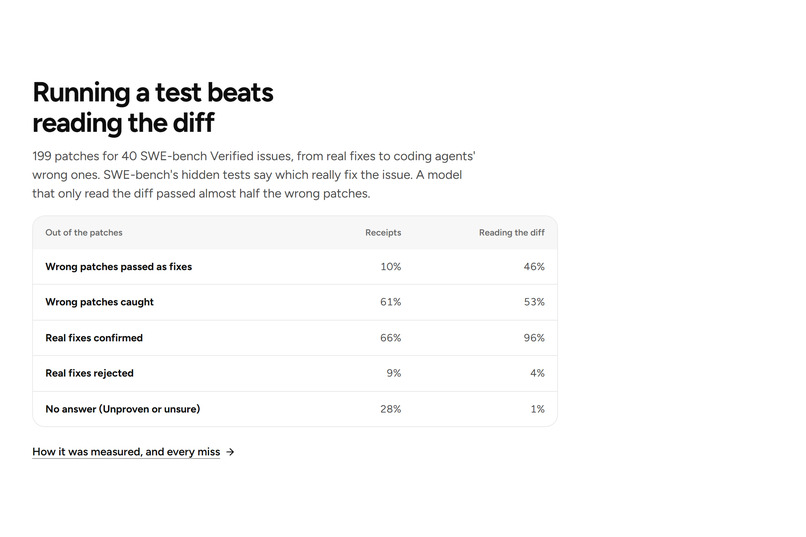Screen dimensions: 806x537
Task: Select the 'Real fixes confirmed' row label
Action: [x=94, y=338]
